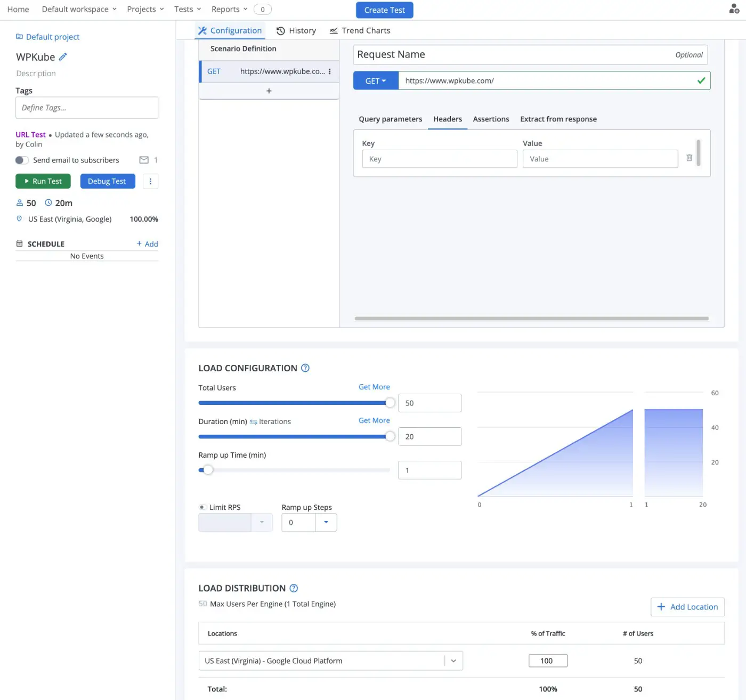Click the headers panel vertical scrollbar
The image size is (746, 700).
point(698,153)
